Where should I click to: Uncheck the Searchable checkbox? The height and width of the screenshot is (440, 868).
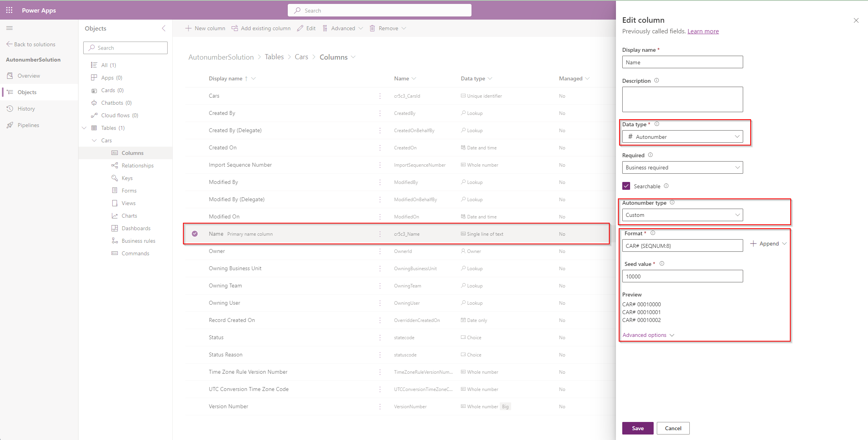626,186
